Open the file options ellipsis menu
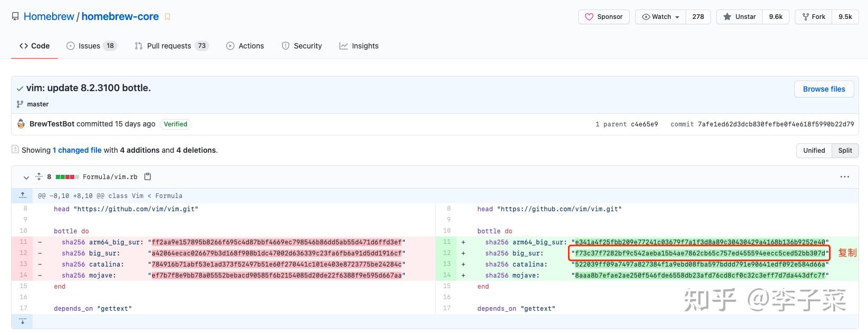 844,177
